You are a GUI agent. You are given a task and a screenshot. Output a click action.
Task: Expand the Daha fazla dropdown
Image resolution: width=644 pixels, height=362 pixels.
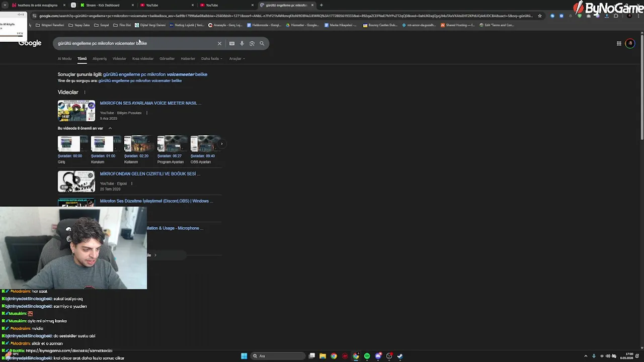click(x=211, y=59)
